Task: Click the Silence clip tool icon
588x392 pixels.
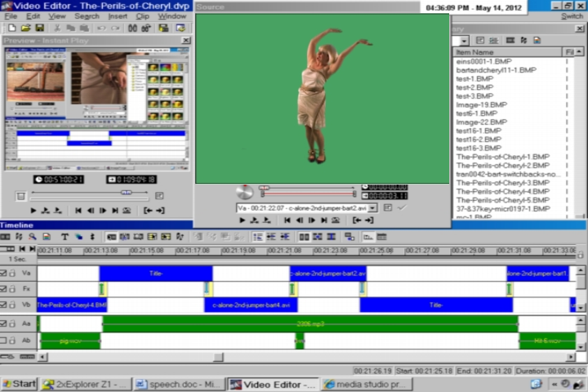Action: click(92, 237)
